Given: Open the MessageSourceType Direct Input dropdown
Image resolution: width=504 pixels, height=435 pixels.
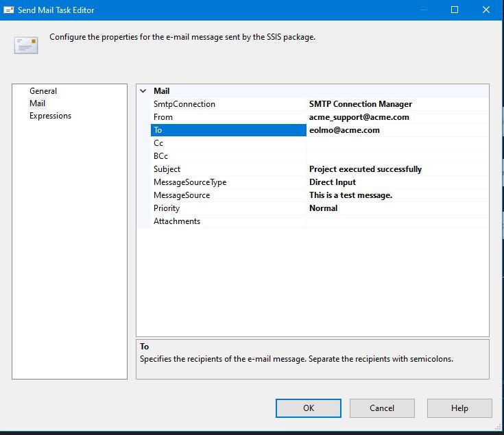Looking at the screenshot, I should pos(398,182).
